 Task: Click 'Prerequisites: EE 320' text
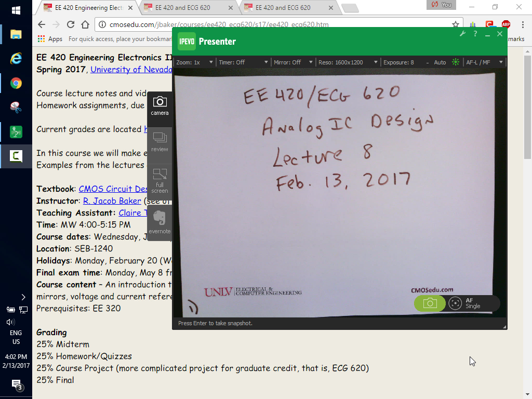click(x=78, y=309)
